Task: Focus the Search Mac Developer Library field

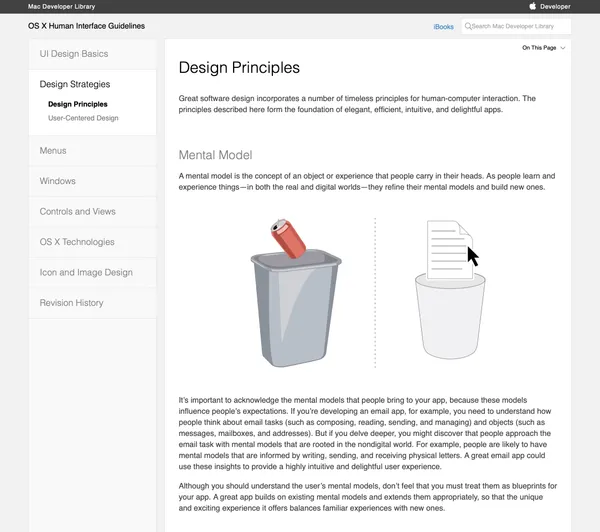Action: (x=516, y=26)
